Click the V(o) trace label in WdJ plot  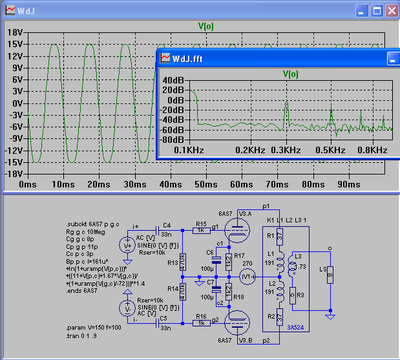pyautogui.click(x=206, y=26)
